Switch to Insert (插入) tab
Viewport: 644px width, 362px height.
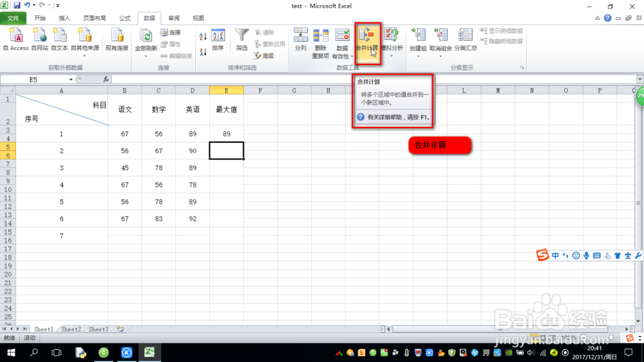click(64, 18)
